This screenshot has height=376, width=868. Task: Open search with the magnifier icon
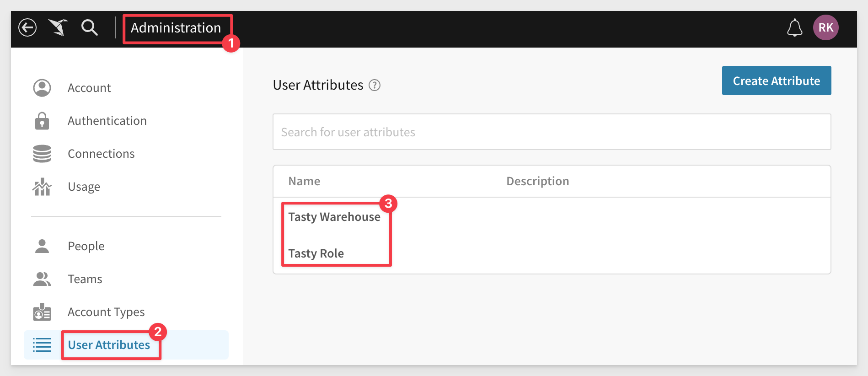pos(89,27)
